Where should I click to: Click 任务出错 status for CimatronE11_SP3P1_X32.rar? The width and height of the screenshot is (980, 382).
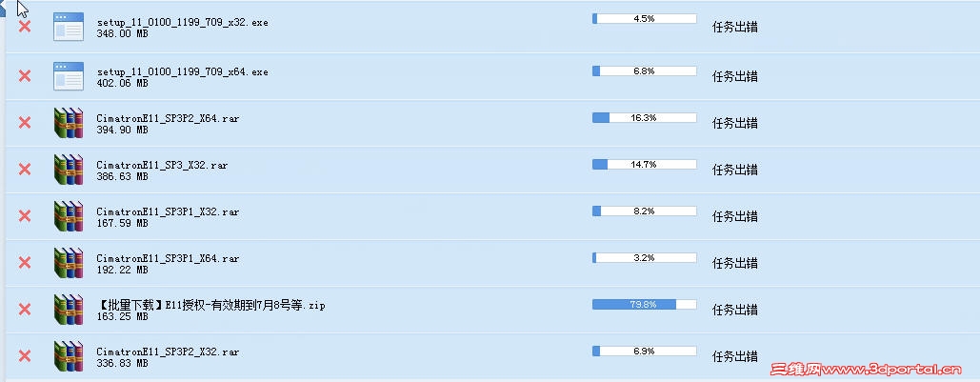coord(735,216)
